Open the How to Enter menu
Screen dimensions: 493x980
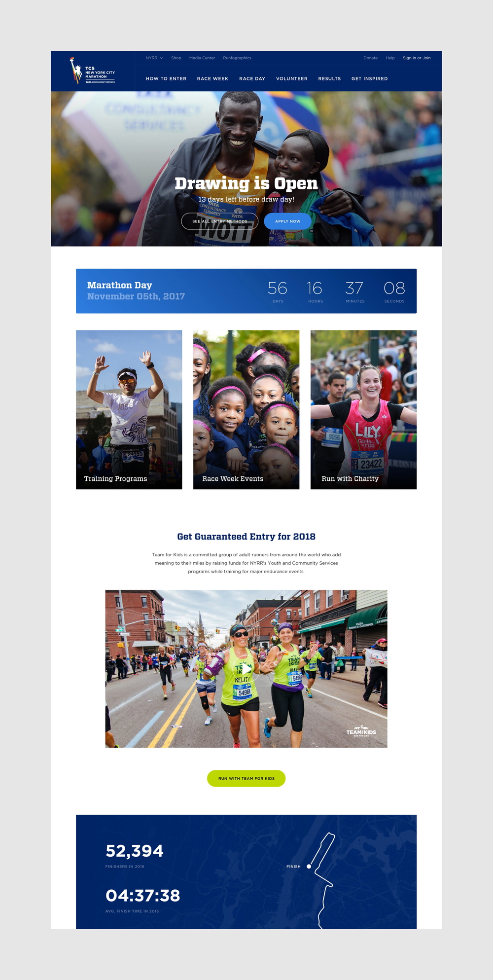(166, 79)
